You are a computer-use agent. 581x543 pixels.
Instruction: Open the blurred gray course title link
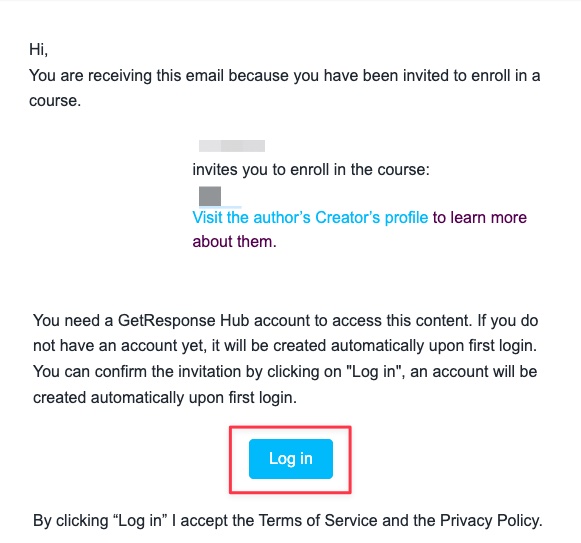point(210,196)
